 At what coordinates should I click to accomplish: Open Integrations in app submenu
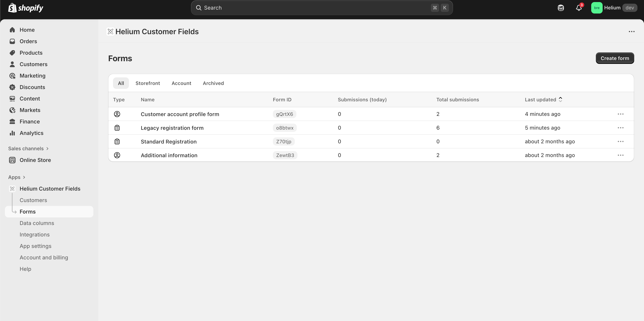(35, 234)
